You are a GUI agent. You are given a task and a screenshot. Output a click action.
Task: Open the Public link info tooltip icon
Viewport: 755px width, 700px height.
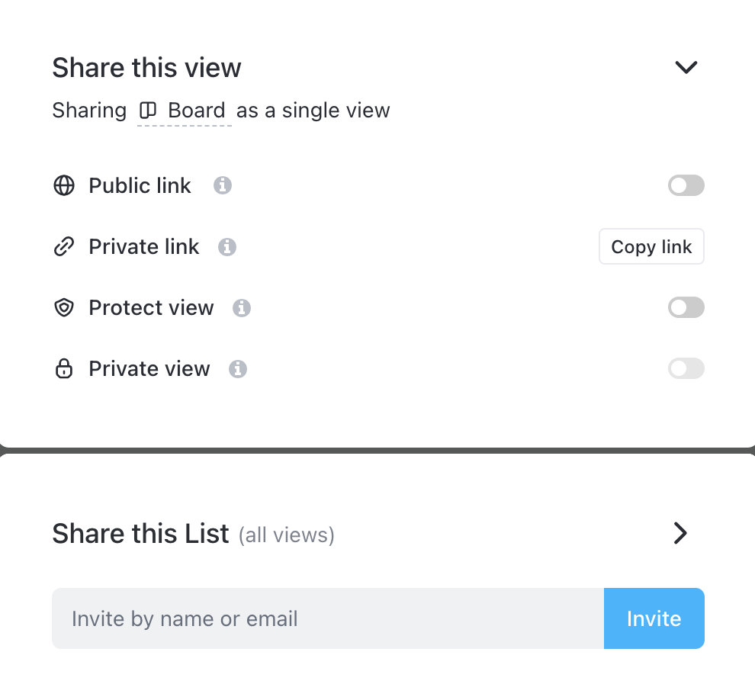click(x=223, y=185)
